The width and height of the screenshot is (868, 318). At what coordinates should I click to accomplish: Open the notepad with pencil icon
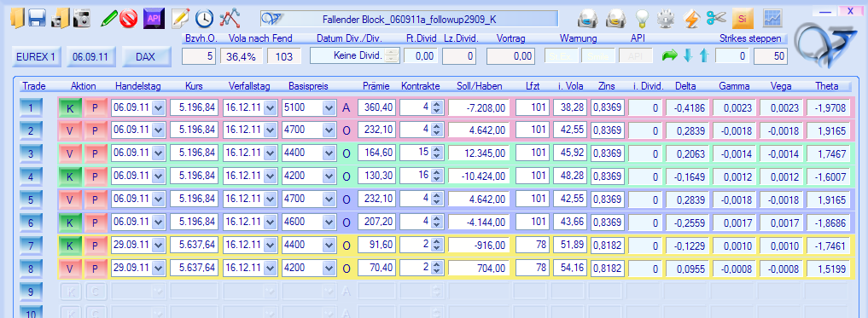click(180, 20)
